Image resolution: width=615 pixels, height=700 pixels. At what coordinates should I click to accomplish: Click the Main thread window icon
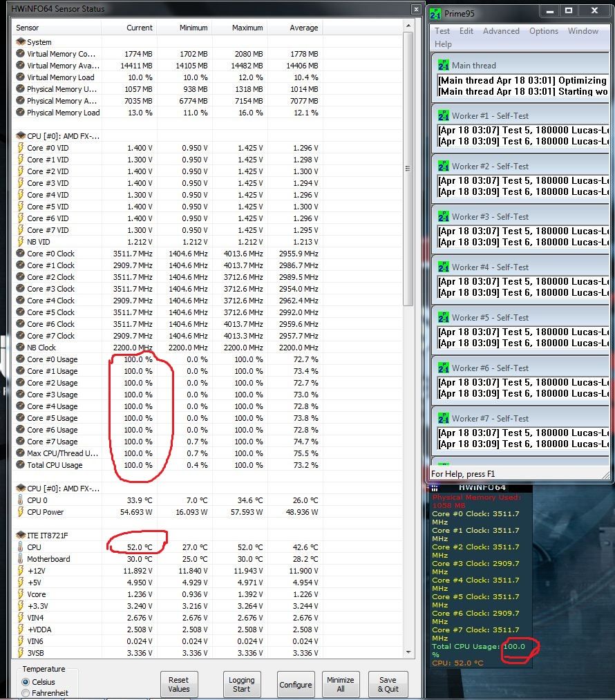point(444,65)
